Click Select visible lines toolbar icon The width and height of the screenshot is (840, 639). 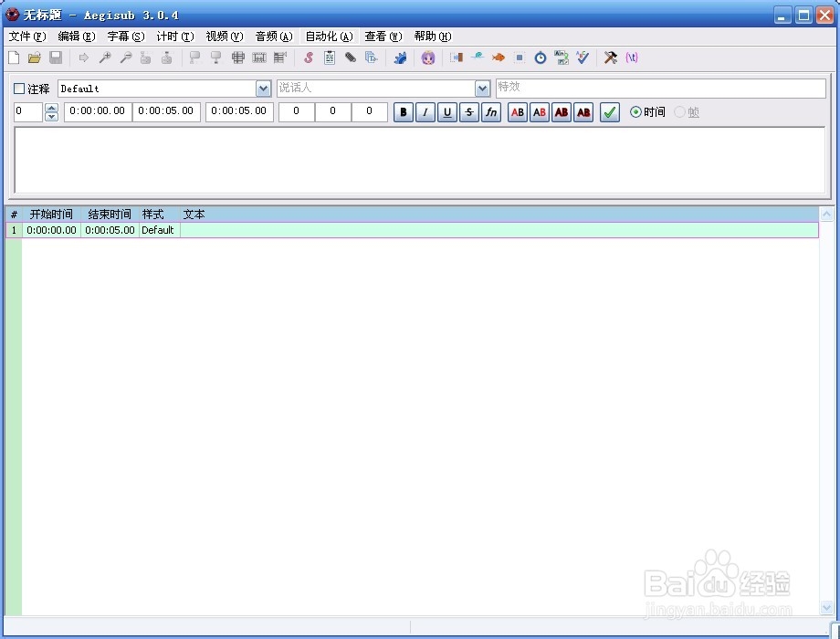click(x=238, y=58)
